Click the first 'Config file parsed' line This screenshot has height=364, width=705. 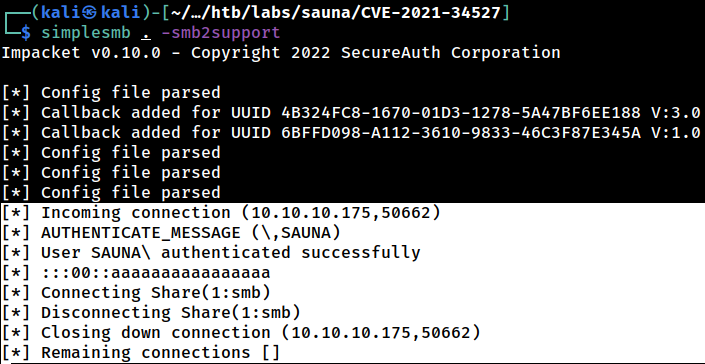pyautogui.click(x=111, y=93)
